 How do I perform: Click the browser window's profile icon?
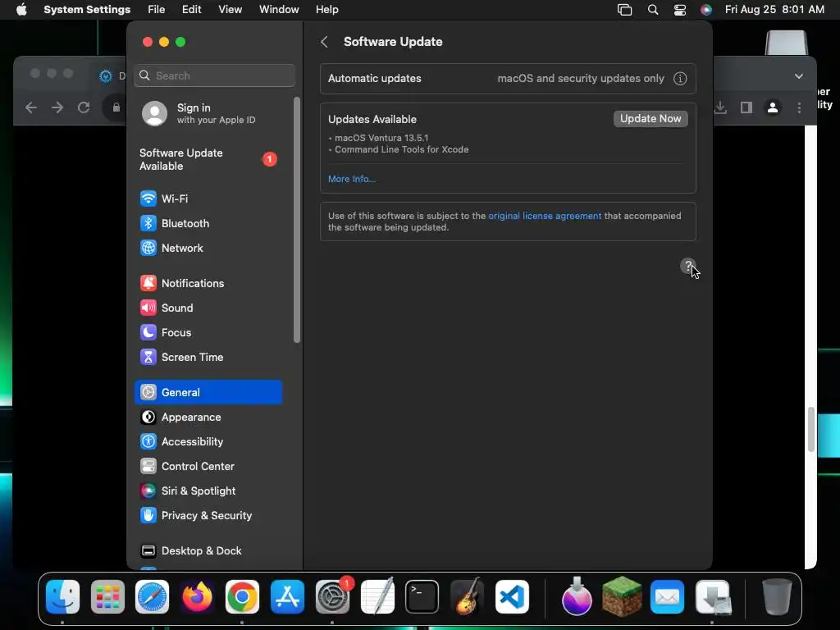coord(773,107)
